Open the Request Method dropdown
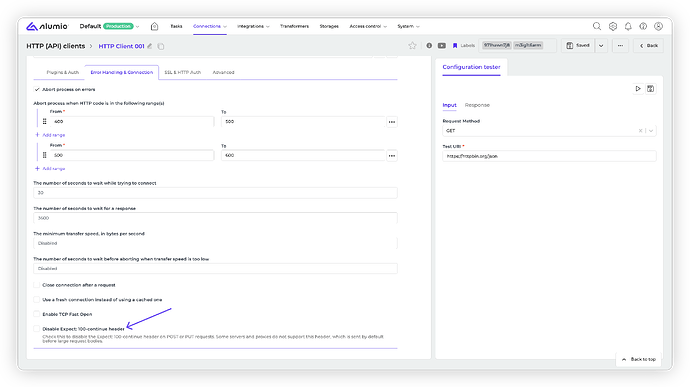Screen dimensions: 690x387 [x=651, y=131]
